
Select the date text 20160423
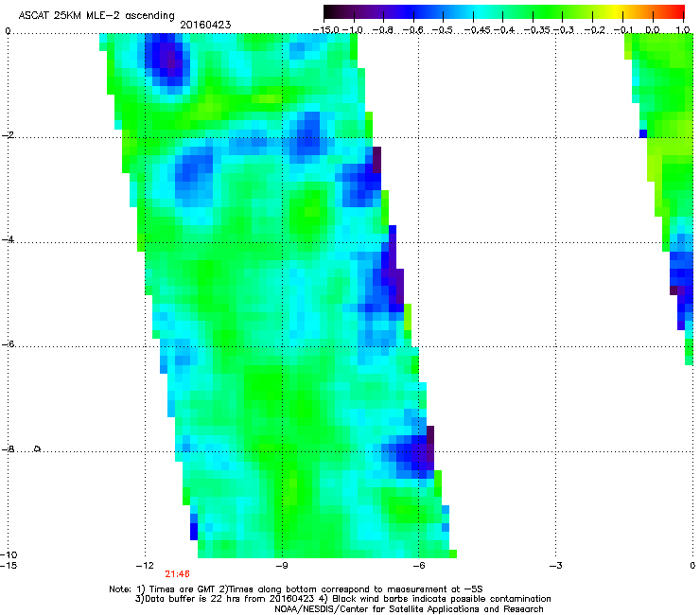pyautogui.click(x=205, y=25)
